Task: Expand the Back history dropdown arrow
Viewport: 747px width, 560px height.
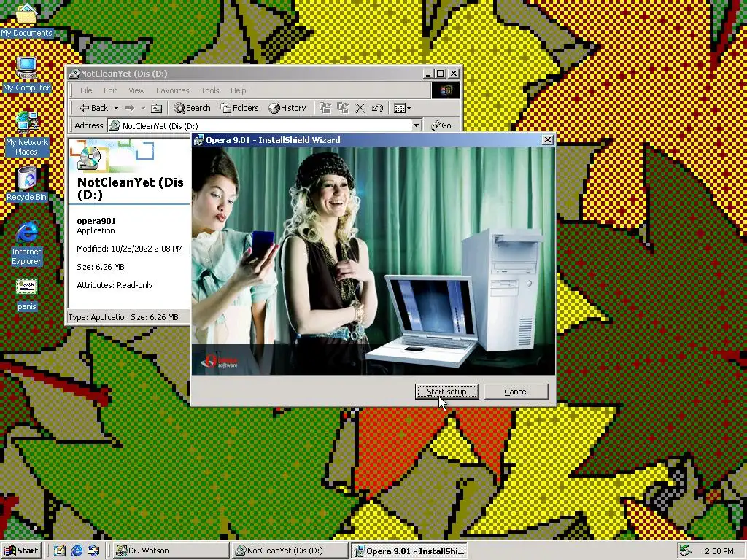Action: pos(116,108)
